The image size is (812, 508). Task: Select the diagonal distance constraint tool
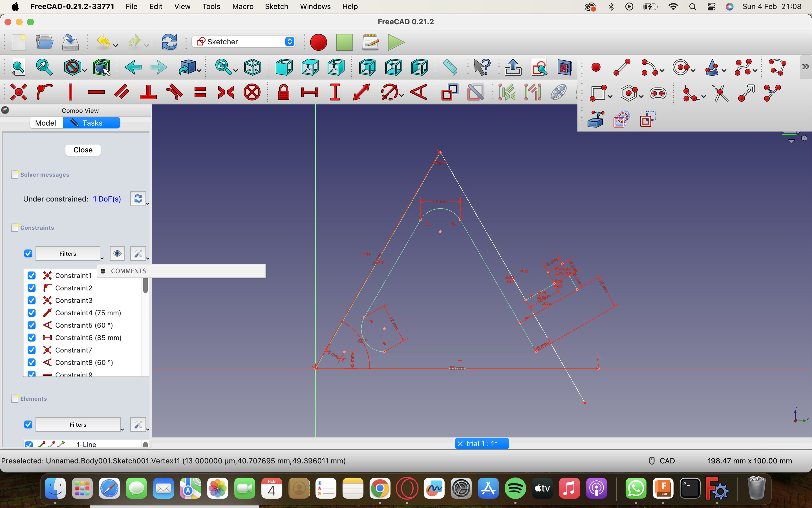361,92
